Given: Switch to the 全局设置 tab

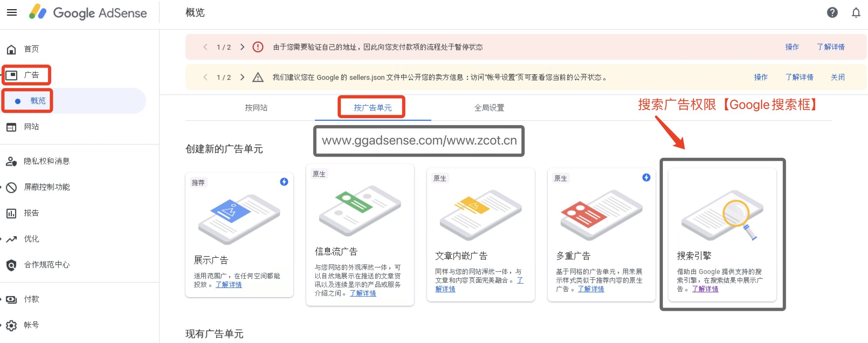Looking at the screenshot, I should point(489,108).
